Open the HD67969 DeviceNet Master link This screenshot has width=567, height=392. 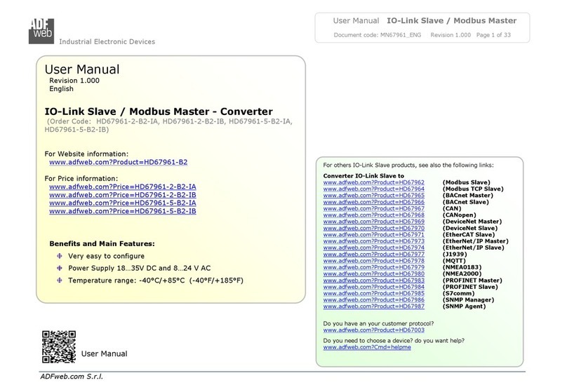(374, 222)
